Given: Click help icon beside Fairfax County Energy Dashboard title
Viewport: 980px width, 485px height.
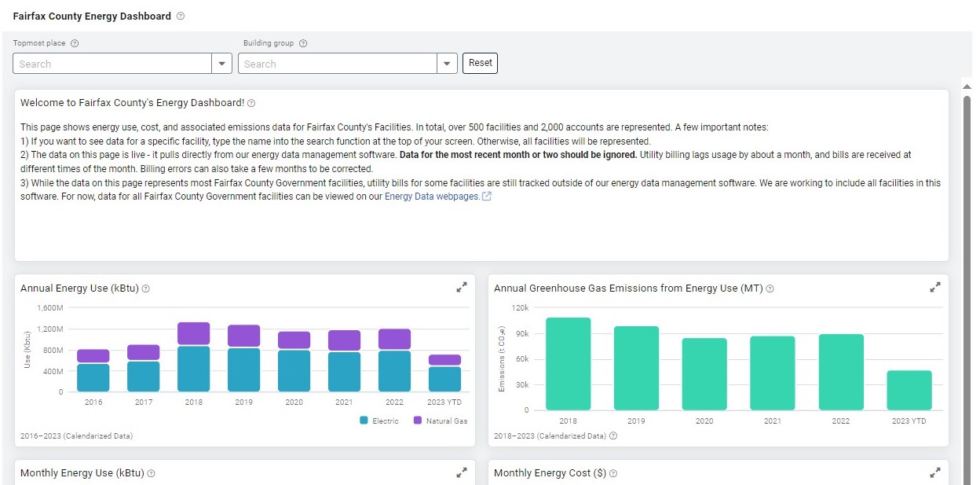Looking at the screenshot, I should click(181, 16).
